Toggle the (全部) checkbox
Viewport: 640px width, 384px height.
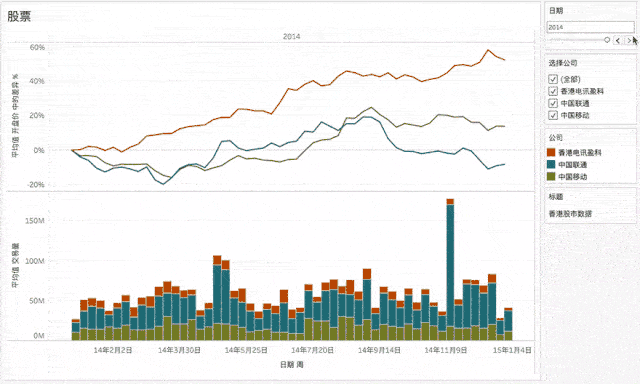[553, 79]
